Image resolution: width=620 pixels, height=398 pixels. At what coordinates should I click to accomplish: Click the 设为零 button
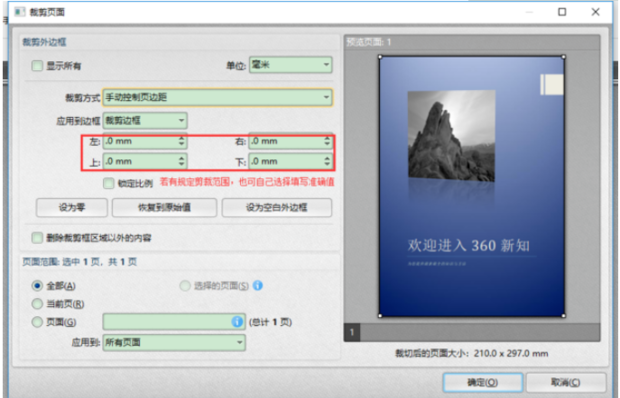[72, 207]
